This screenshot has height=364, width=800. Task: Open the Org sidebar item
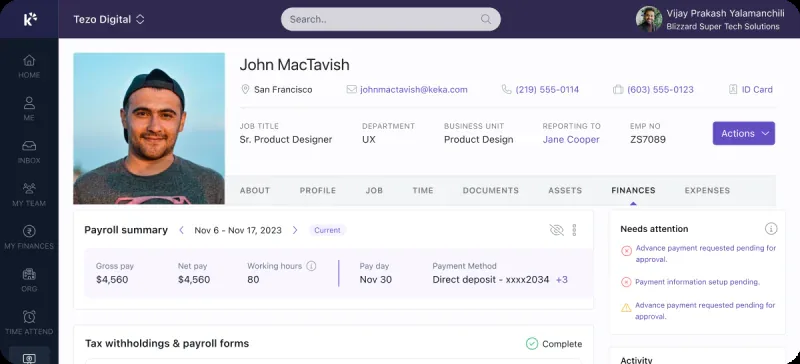pos(29,281)
